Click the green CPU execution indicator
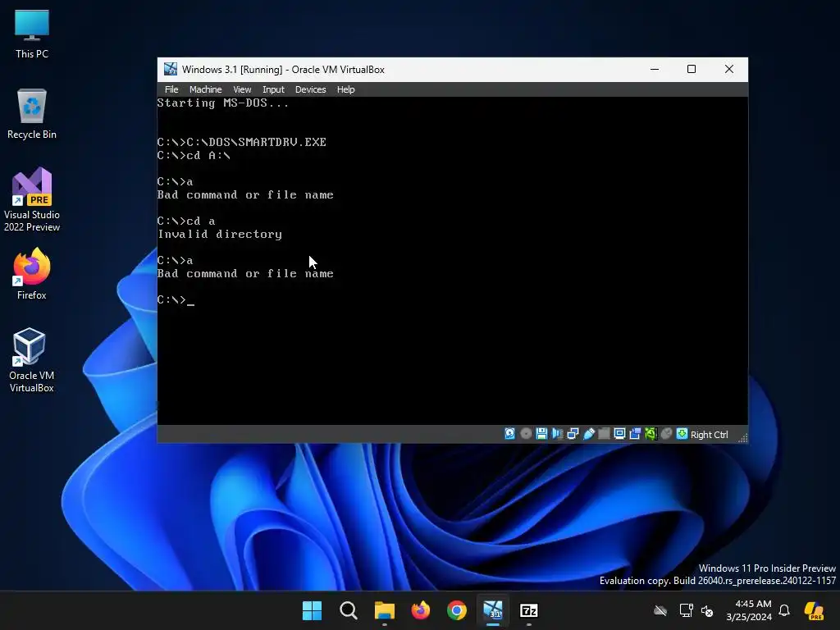The width and height of the screenshot is (840, 630). 651,434
